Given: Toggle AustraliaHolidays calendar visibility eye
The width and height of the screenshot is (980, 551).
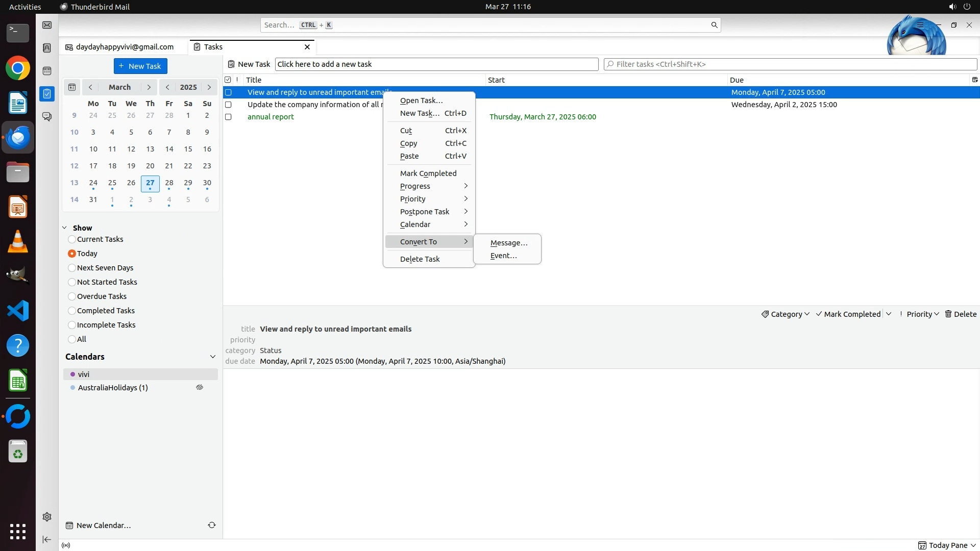Looking at the screenshot, I should 200,388.
